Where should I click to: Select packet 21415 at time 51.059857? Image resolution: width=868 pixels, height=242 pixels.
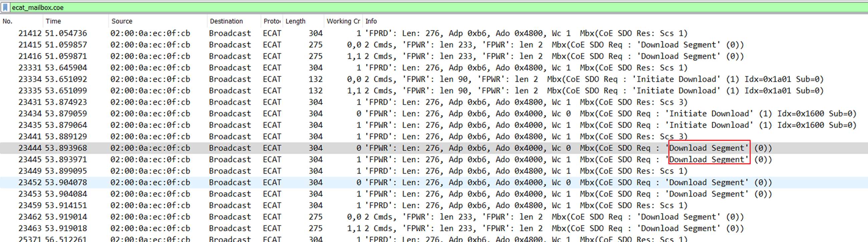coord(30,45)
